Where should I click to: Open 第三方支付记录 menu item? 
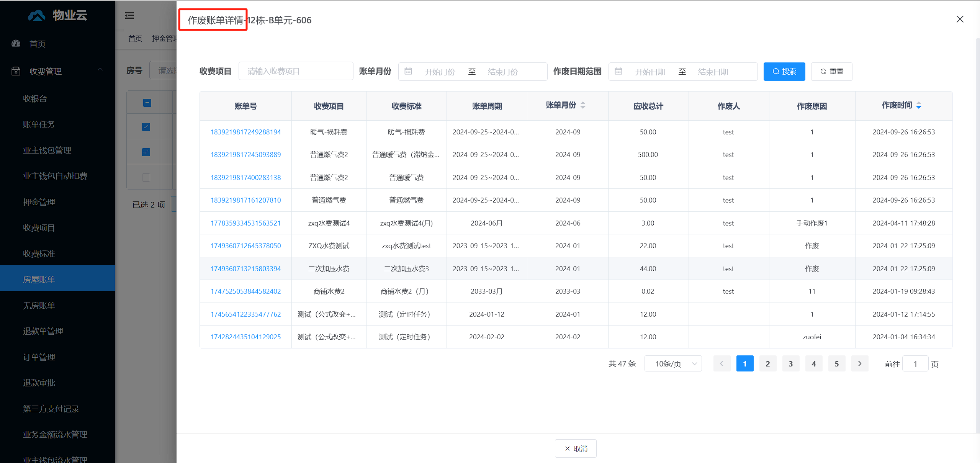pos(51,409)
